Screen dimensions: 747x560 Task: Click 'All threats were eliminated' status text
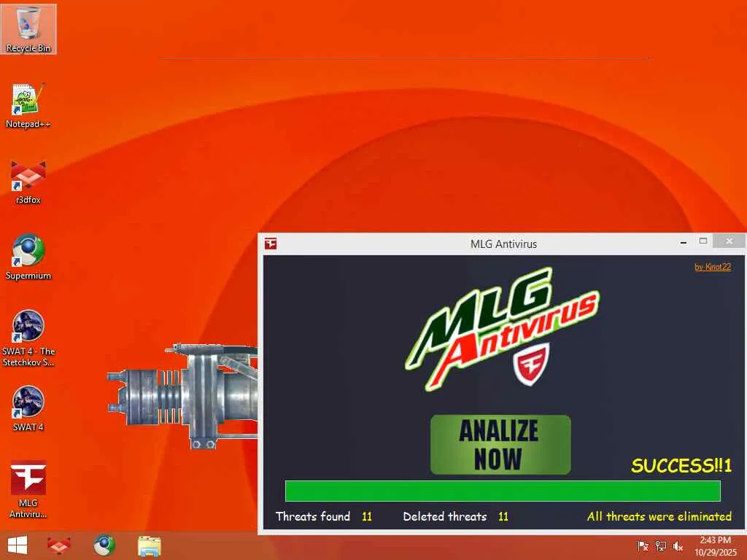(x=659, y=517)
